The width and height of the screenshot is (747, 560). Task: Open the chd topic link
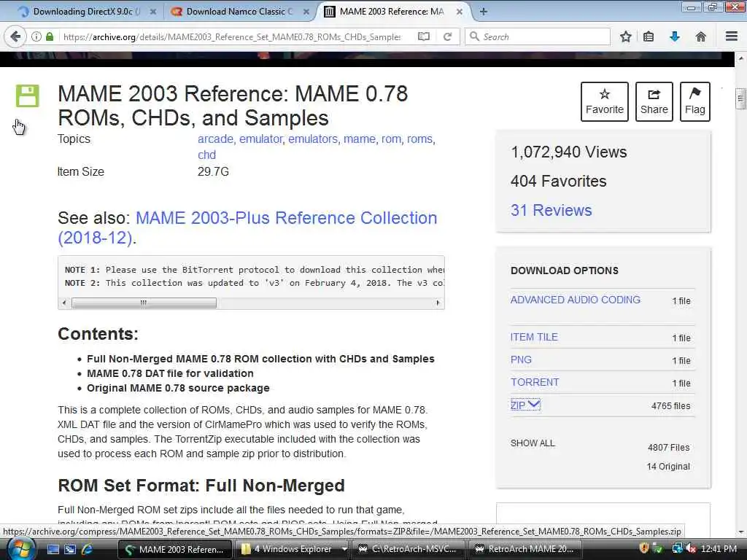click(x=206, y=155)
